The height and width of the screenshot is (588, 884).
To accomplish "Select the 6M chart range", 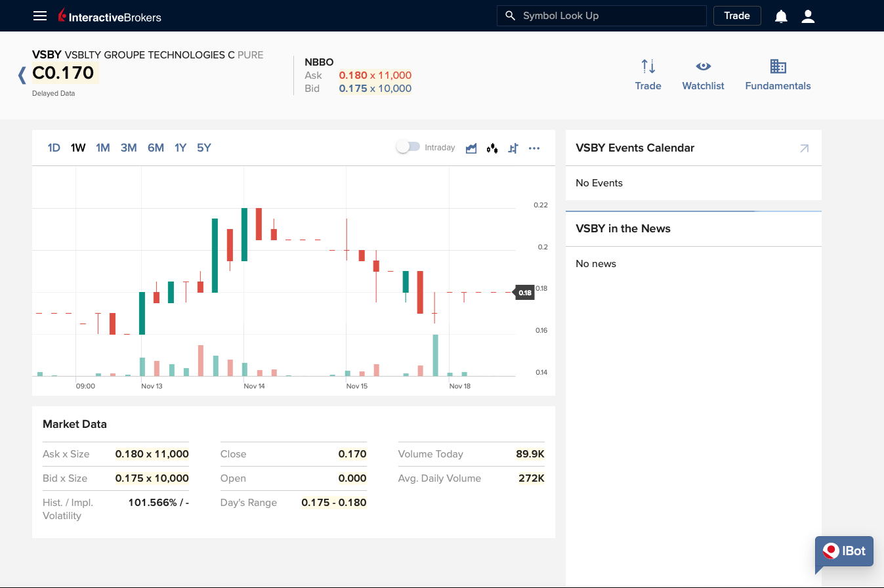I will tap(156, 148).
